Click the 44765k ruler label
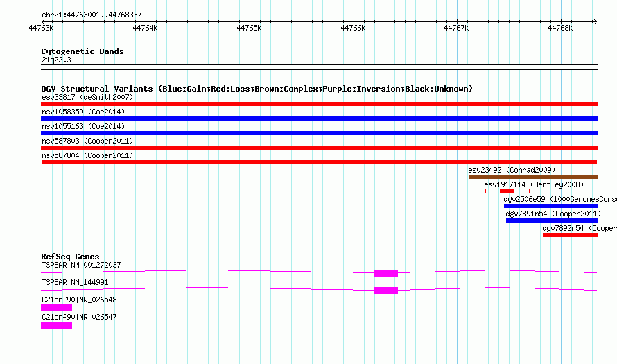617x364 pixels. [x=249, y=28]
